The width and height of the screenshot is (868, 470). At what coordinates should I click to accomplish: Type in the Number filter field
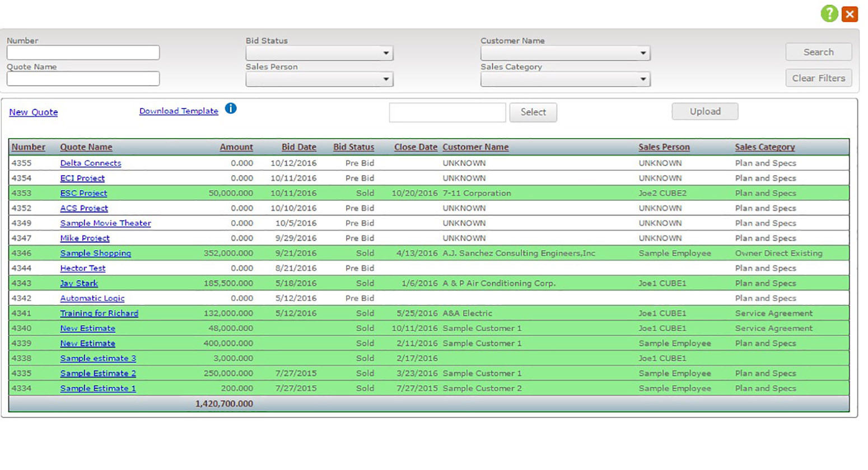83,53
